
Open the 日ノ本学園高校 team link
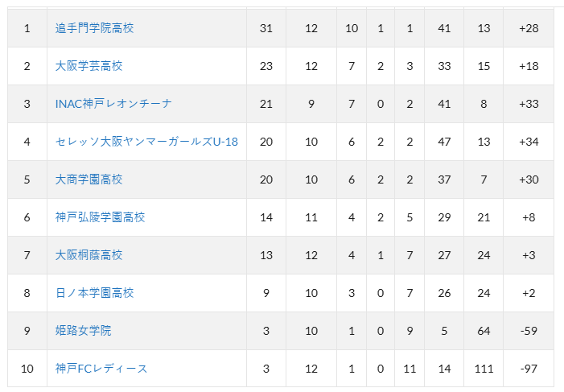click(95, 293)
